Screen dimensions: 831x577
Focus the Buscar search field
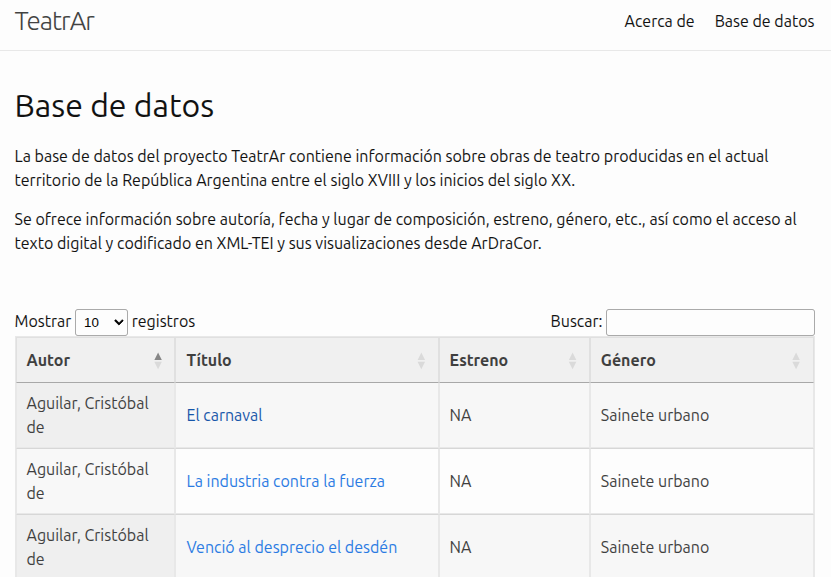[x=710, y=322]
